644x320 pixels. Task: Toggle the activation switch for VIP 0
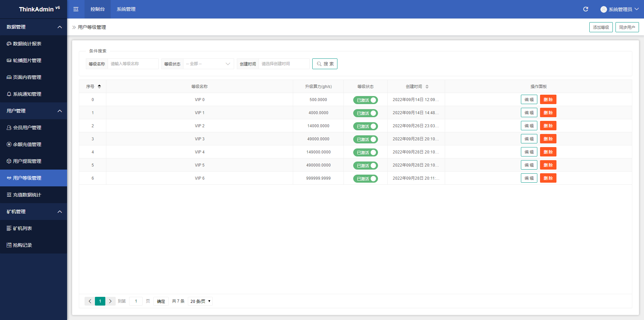pyautogui.click(x=365, y=100)
